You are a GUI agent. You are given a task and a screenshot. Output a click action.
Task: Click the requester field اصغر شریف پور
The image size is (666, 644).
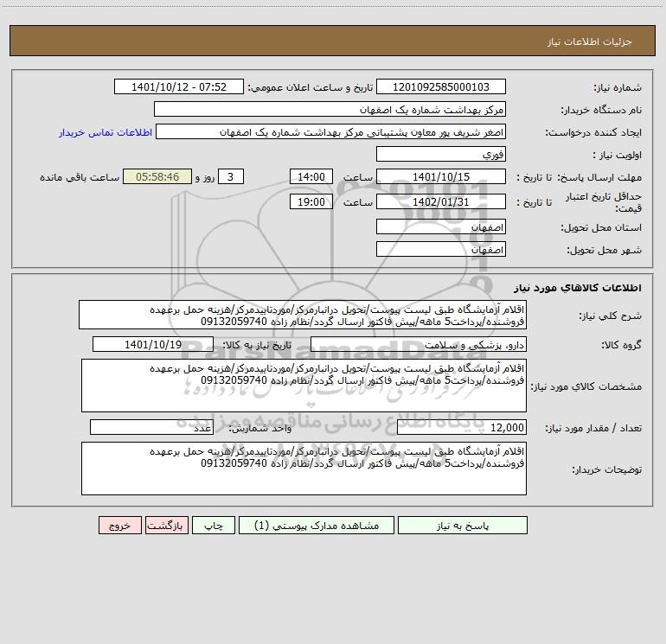pyautogui.click(x=331, y=131)
